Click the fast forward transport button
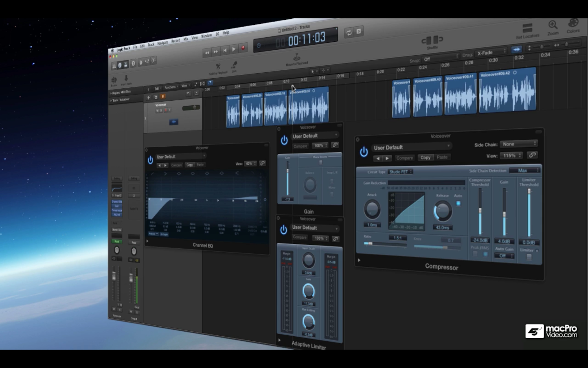This screenshot has height=368, width=588. 215,51
